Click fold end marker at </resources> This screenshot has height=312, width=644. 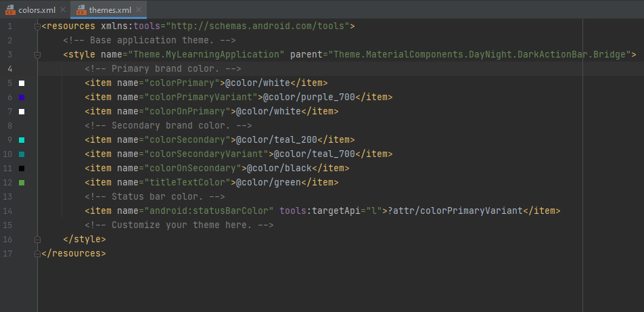point(37,253)
